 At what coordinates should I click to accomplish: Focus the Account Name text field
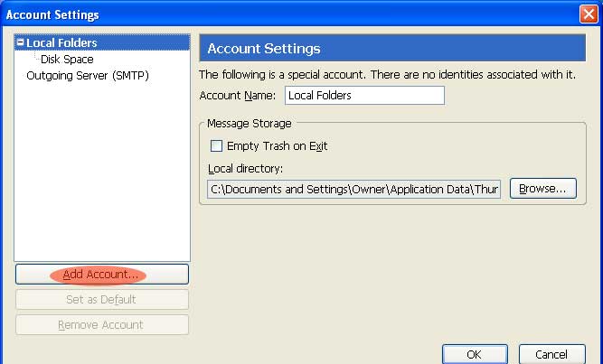pos(364,95)
